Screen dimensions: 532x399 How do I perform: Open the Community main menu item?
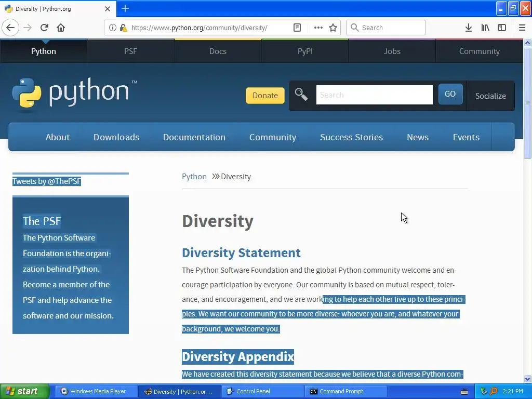point(273,137)
